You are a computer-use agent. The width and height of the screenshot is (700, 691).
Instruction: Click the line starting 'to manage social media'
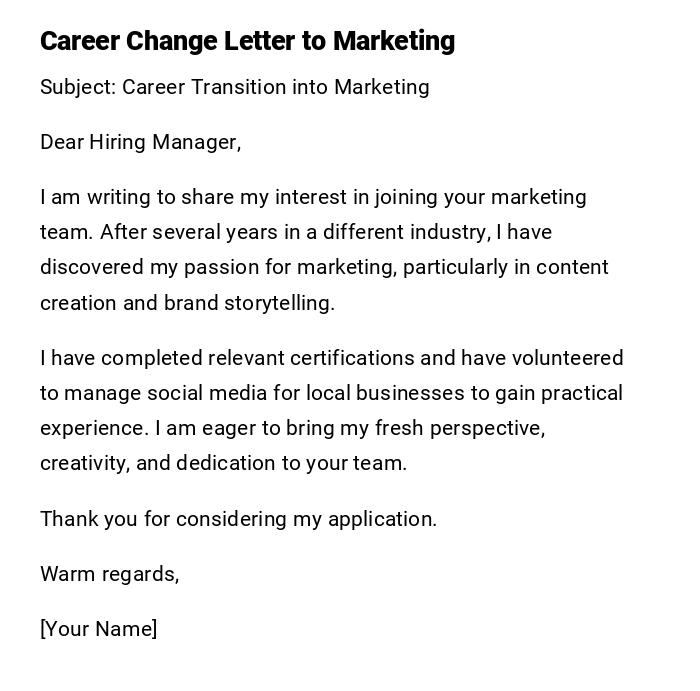(x=331, y=393)
